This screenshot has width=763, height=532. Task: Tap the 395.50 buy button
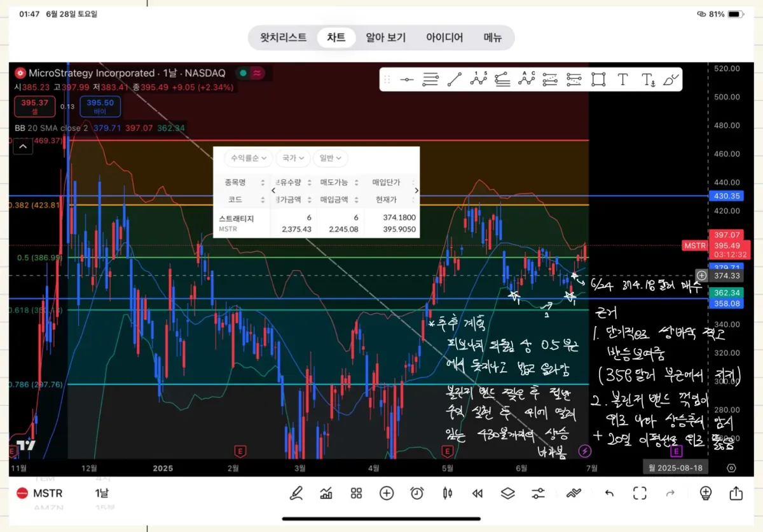coord(100,106)
